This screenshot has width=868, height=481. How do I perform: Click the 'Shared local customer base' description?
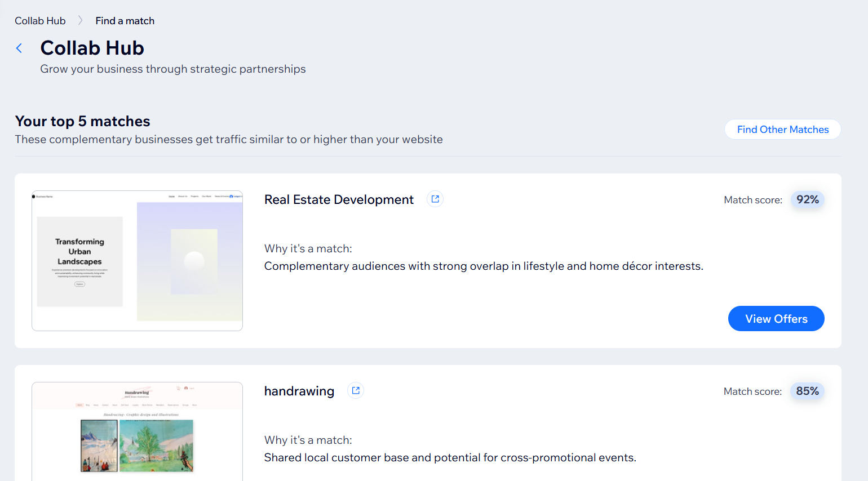[x=450, y=457]
